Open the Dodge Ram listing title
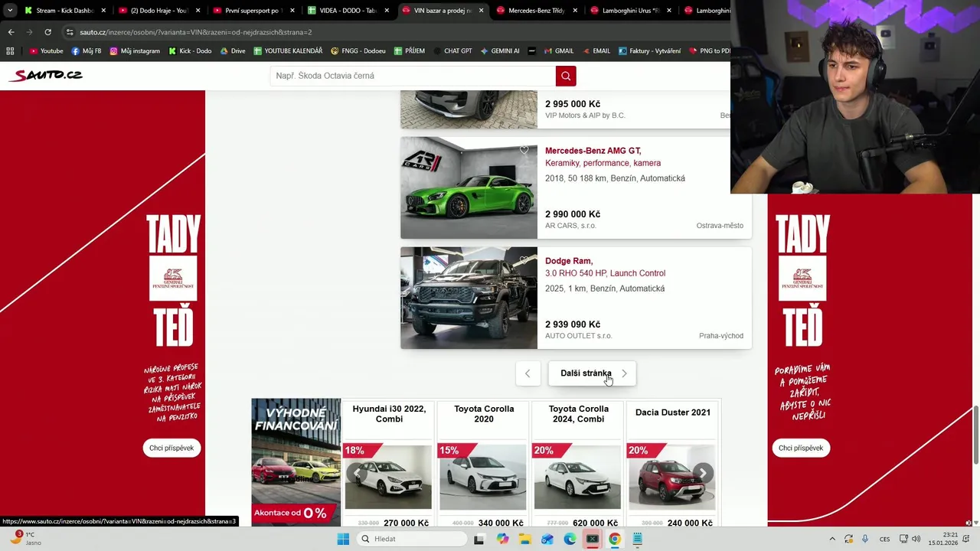 [569, 261]
